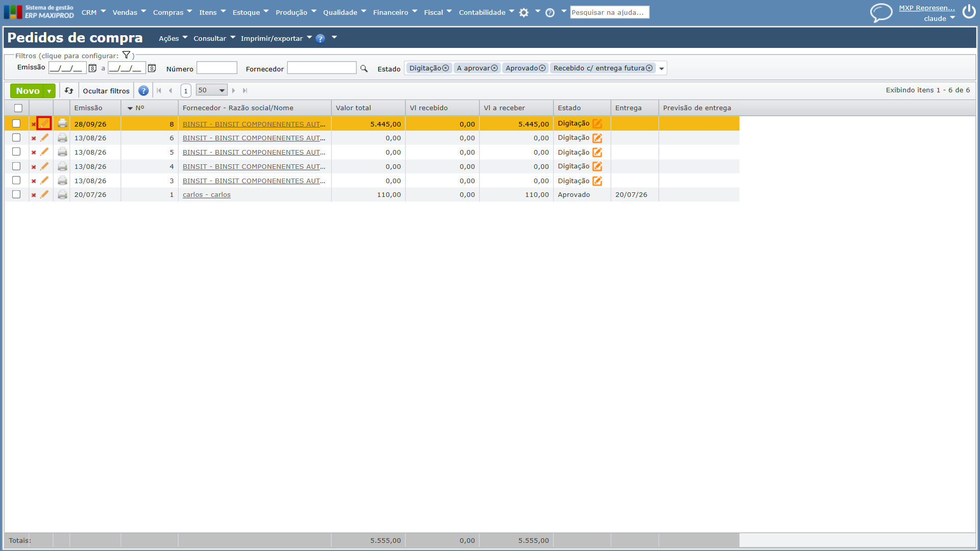Check the box for order 1
Screen dimensions: 980x551
(16, 194)
